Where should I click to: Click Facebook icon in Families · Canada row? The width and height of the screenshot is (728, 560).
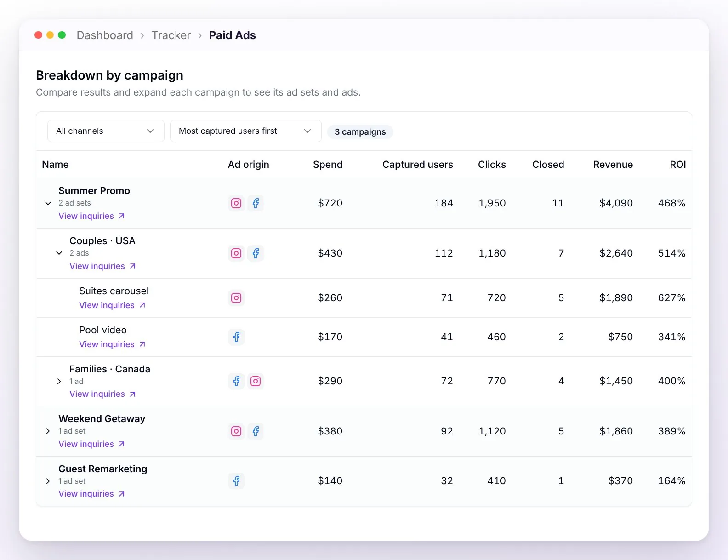pyautogui.click(x=236, y=381)
